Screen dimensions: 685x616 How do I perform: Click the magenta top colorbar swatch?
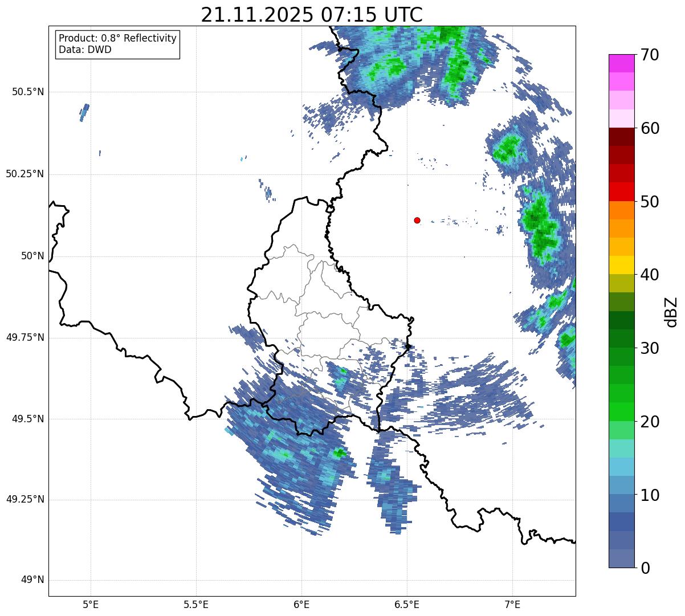pos(622,63)
